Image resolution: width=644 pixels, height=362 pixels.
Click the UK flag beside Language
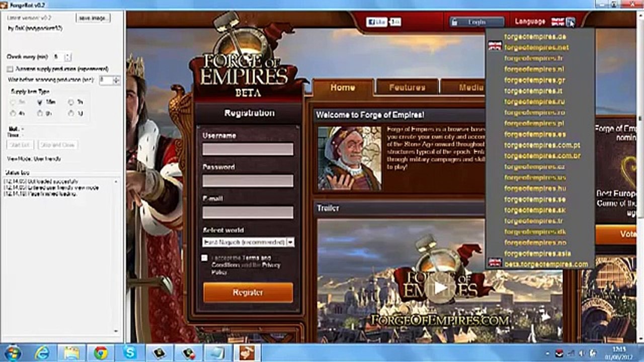pyautogui.click(x=557, y=22)
